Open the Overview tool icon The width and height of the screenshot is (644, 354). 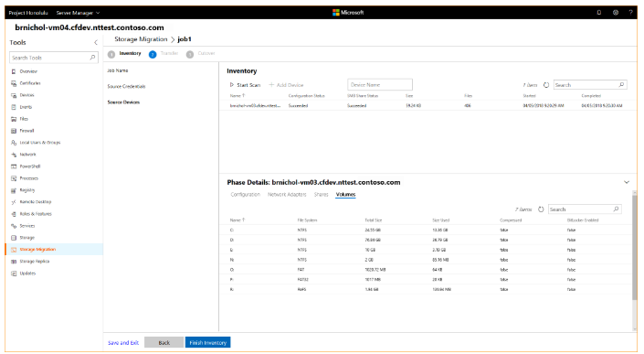pos(14,71)
